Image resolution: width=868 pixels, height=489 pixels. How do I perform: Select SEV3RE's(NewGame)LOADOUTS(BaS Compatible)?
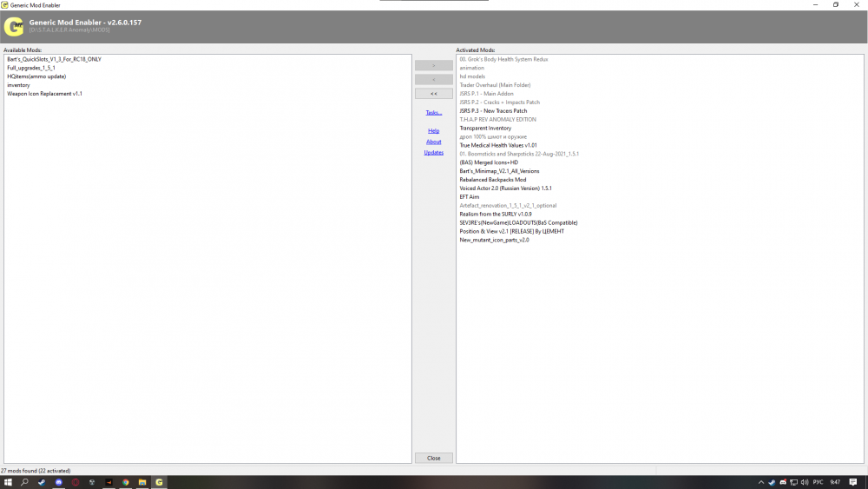pos(518,222)
